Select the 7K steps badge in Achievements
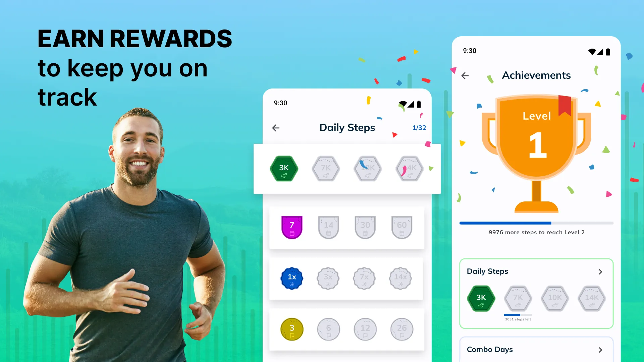 tap(518, 298)
